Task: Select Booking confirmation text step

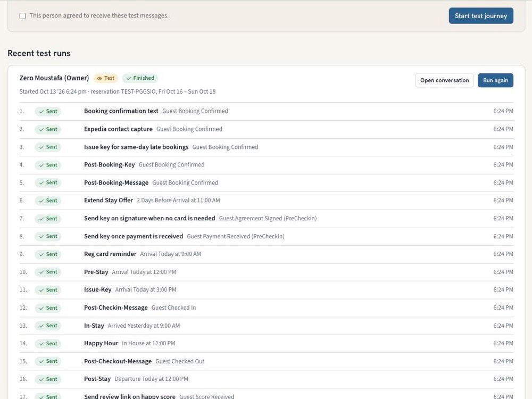Action: [121, 111]
